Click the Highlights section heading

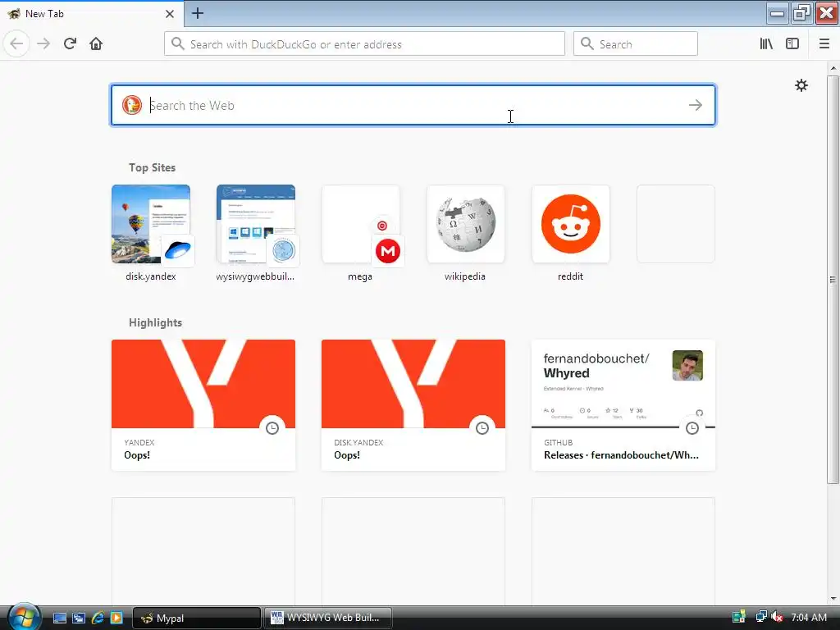155,322
